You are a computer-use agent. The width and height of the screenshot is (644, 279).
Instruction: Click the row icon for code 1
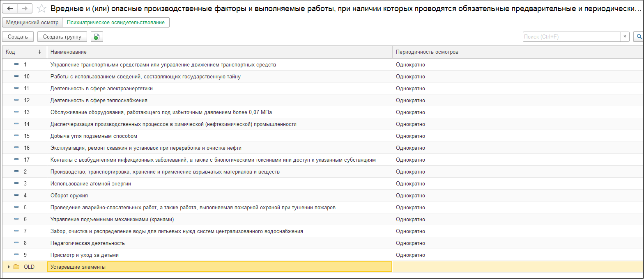point(16,64)
